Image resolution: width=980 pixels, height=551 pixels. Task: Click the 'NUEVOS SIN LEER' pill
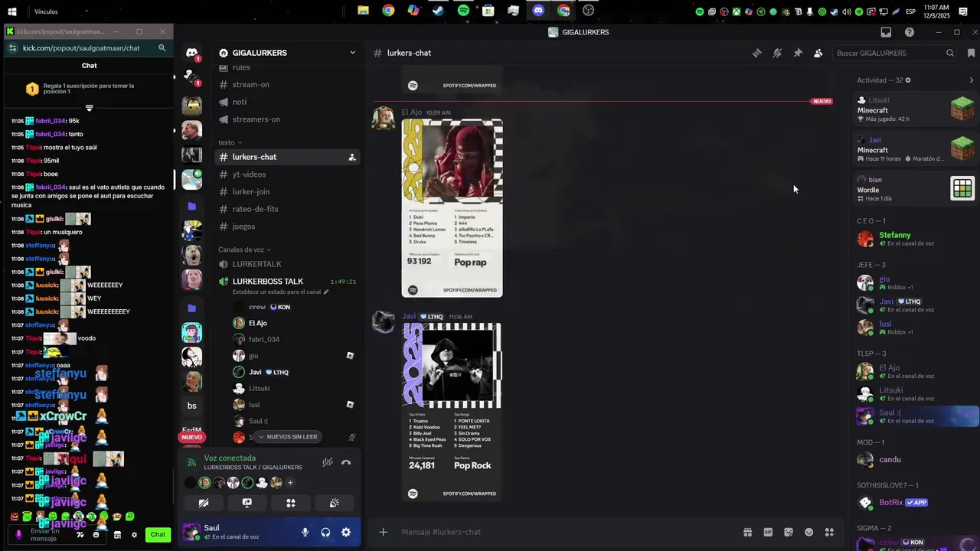(287, 437)
